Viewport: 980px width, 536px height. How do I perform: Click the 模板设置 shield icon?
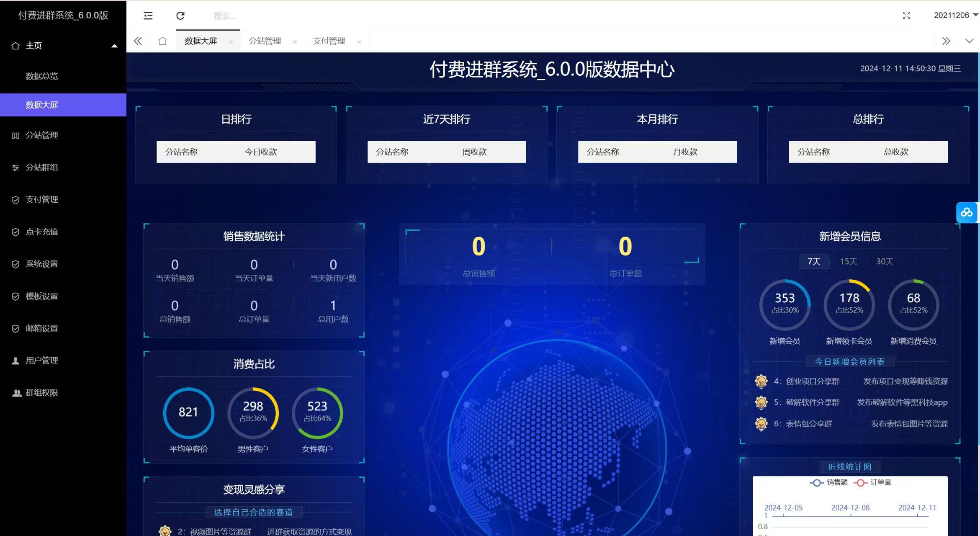tap(15, 296)
